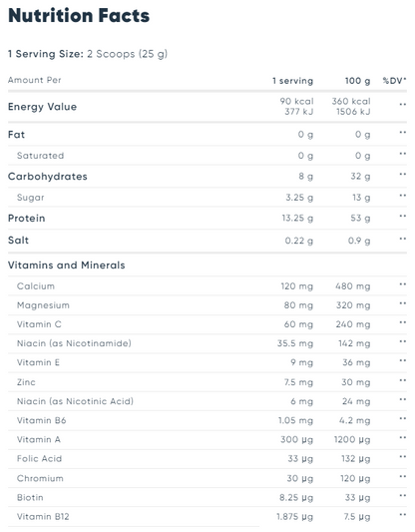Select the Salt row label
Screen dimensions: 415x532
18,241
